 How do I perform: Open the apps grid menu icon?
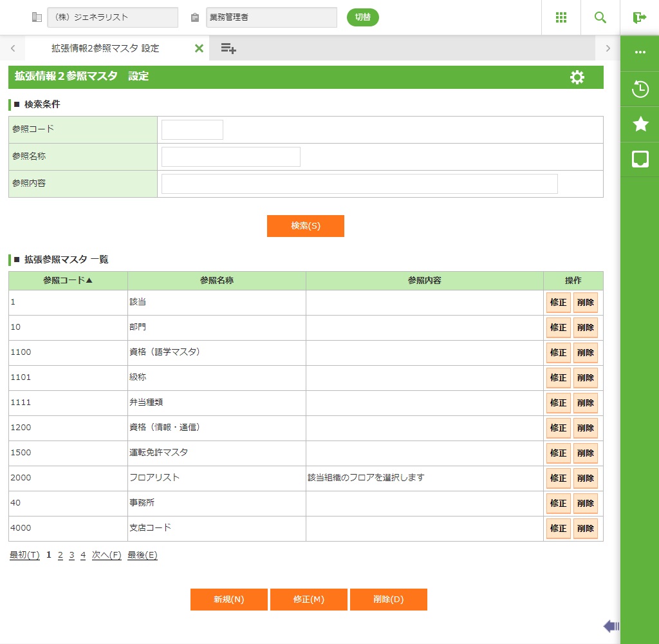(561, 17)
